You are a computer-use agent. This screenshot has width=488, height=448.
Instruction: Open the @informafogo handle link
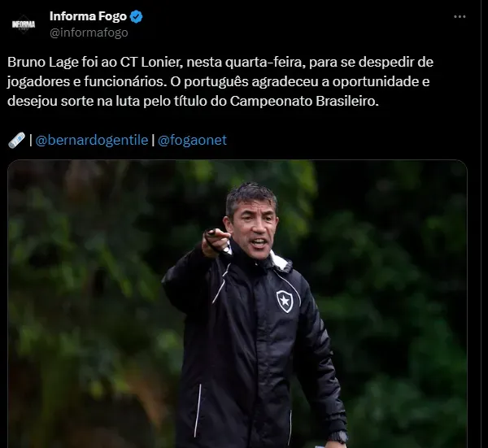[x=89, y=33]
